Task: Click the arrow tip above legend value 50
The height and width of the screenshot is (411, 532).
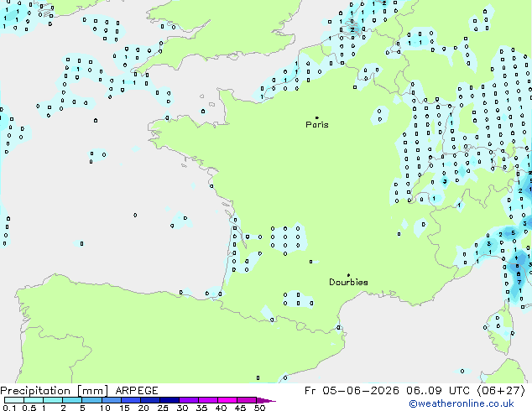Action: [x=266, y=400]
